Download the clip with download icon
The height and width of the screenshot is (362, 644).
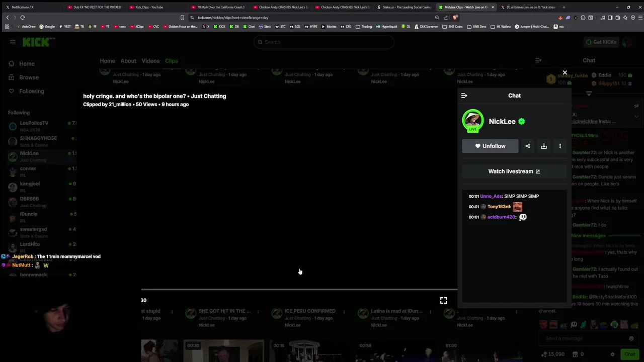544,146
